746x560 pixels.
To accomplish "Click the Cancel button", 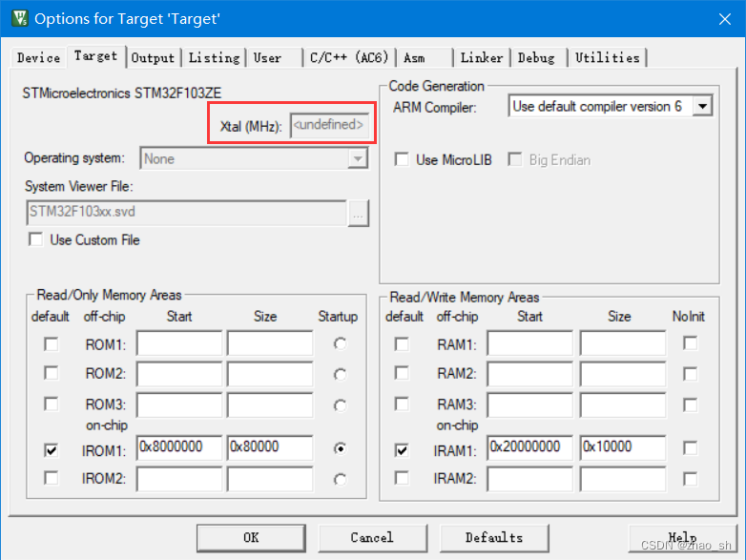I will pyautogui.click(x=373, y=538).
